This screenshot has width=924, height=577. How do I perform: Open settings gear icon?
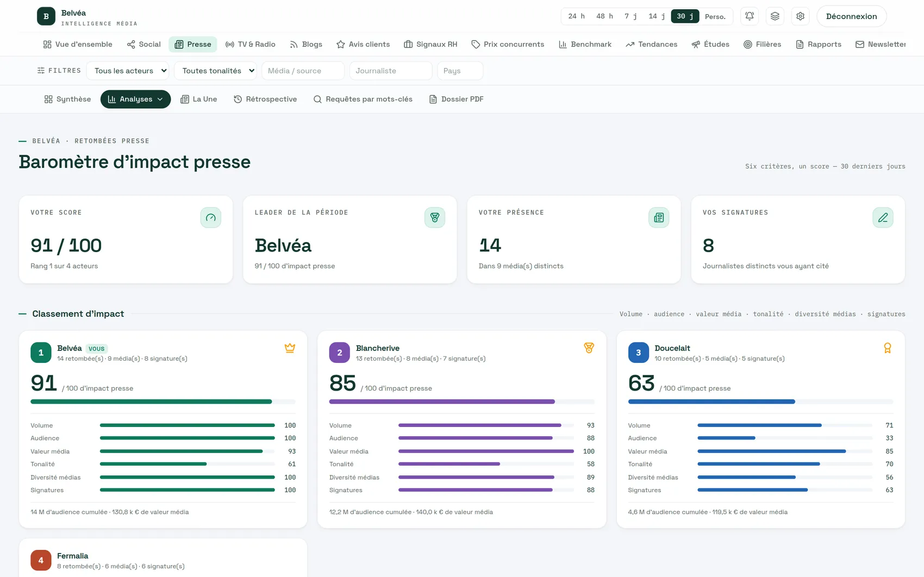tap(801, 16)
